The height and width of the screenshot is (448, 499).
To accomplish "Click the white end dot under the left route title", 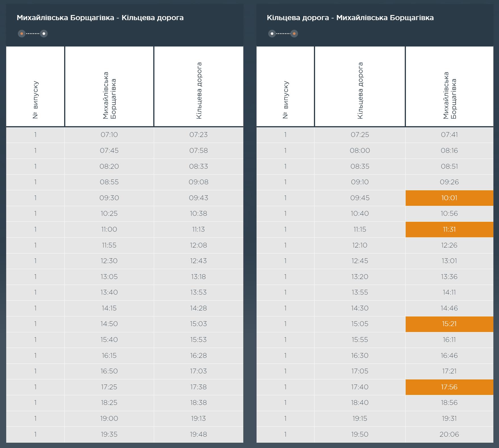I will coord(44,34).
